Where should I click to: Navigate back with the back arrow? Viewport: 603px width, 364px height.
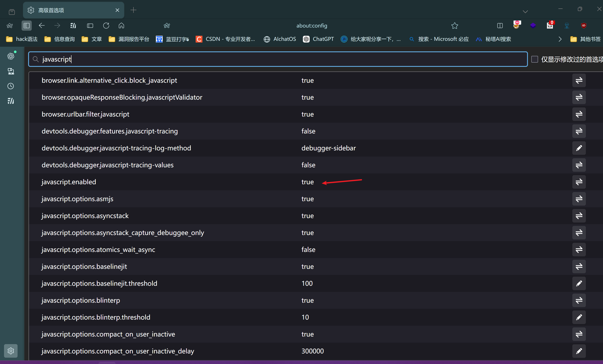(42, 25)
